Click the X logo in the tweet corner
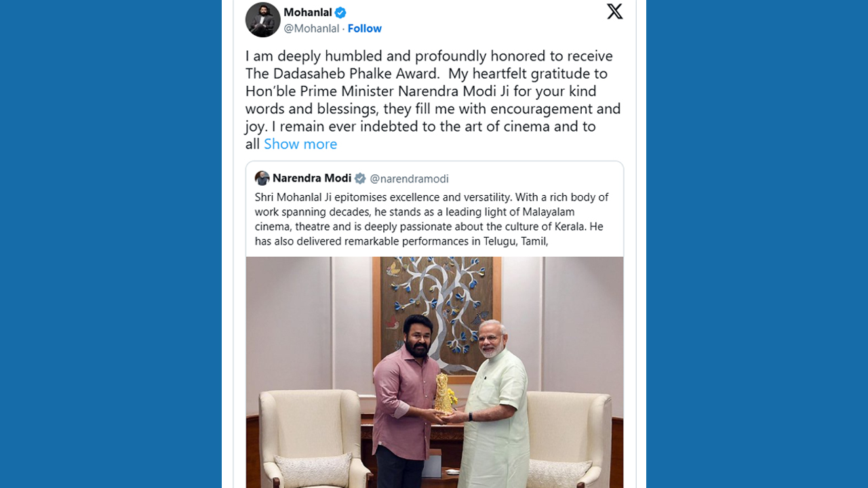Screen dimensions: 868x488 (x=614, y=12)
